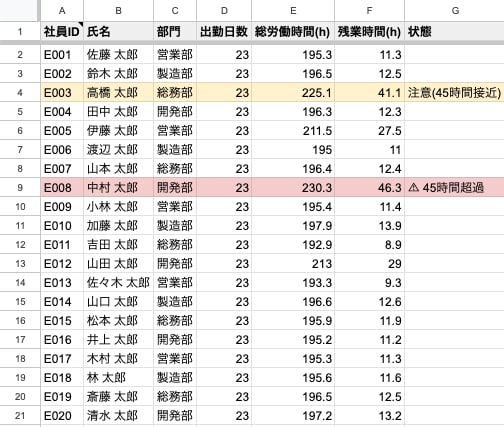504x427 pixels.
Task: Select total hours value 196.6
Action: pos(293,301)
